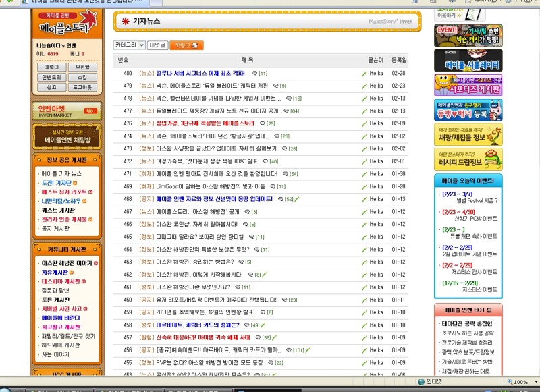The image size is (540, 392).
Task: Open the 서버별 사건 사고 board
Action: point(62,309)
